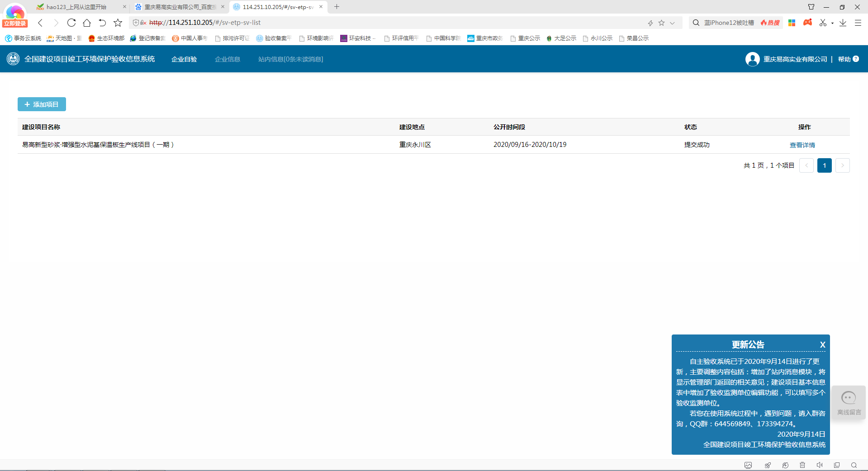Click the 立即登录 login badge

(x=15, y=24)
